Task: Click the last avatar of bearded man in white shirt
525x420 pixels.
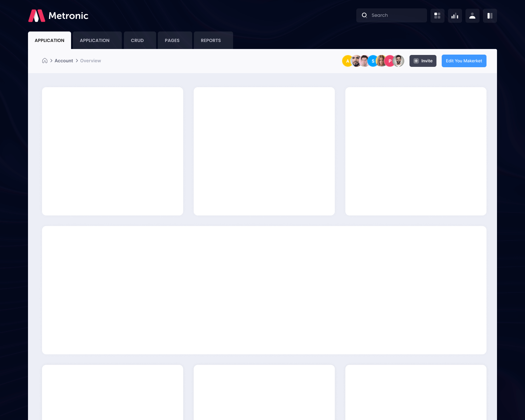Action: click(x=399, y=61)
